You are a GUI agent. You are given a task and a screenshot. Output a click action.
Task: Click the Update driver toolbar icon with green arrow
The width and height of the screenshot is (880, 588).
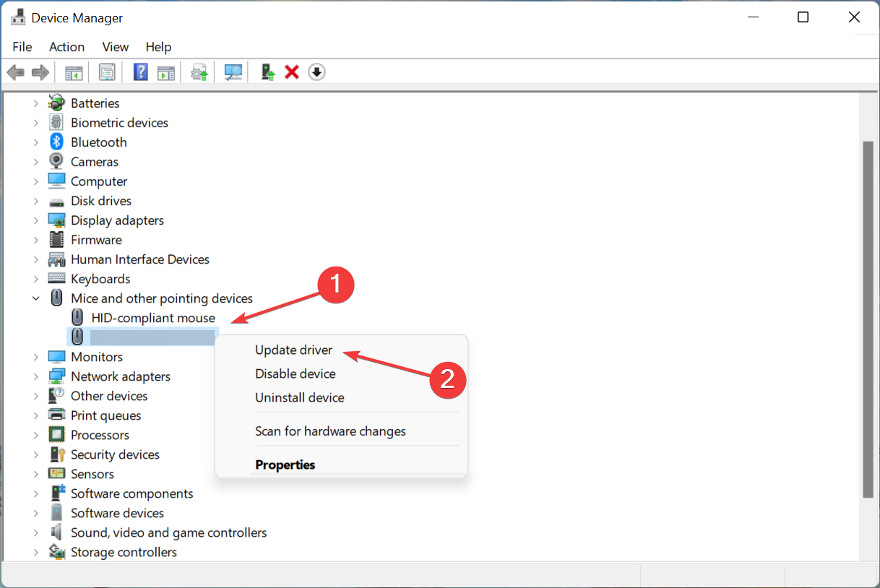[268, 72]
